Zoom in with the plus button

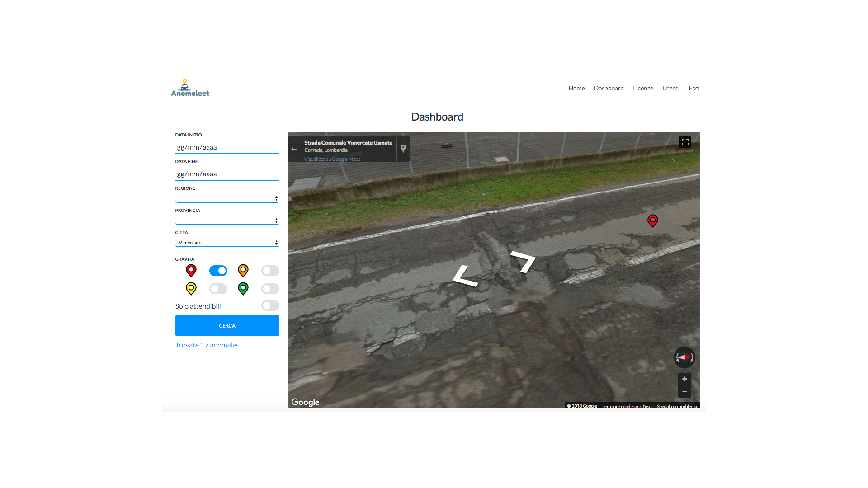pos(684,379)
